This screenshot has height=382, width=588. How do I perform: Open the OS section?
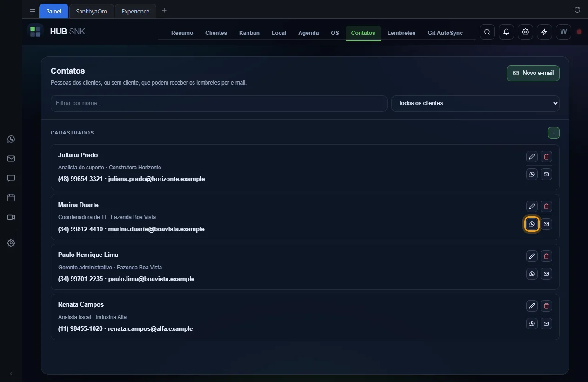coord(335,33)
